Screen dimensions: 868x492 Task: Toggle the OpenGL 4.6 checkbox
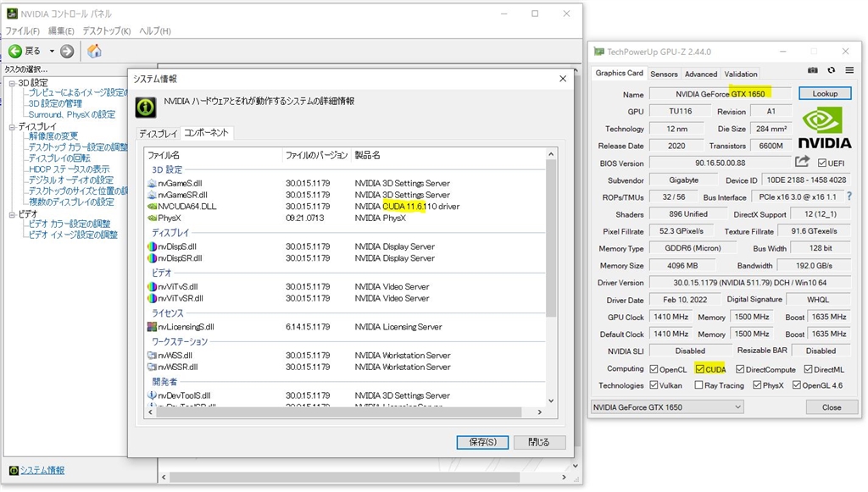[x=797, y=385]
